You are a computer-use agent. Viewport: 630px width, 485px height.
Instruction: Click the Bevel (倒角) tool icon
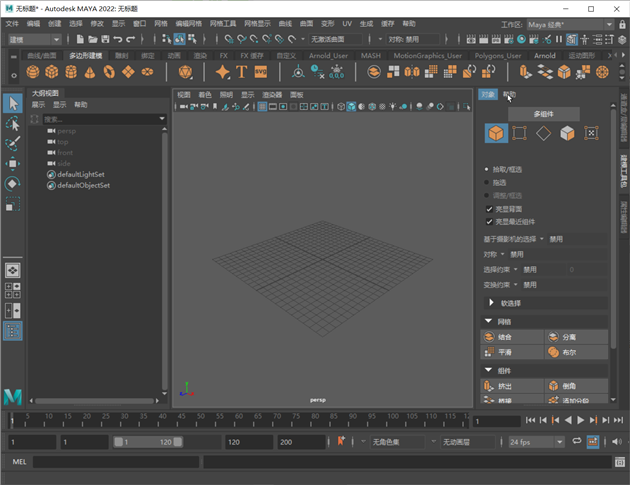click(x=553, y=386)
